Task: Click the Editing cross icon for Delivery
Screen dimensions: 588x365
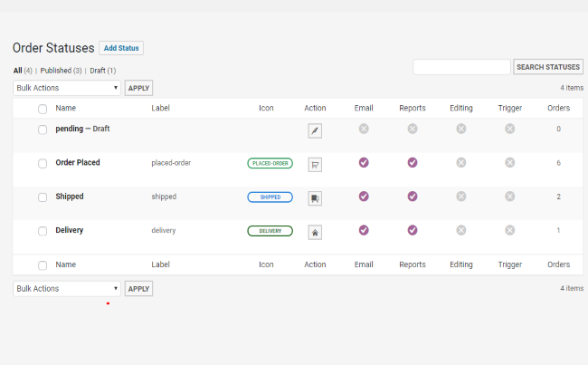Action: click(x=461, y=230)
